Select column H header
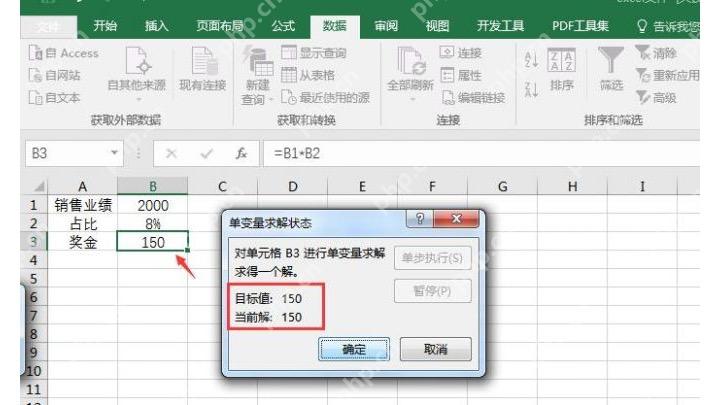The height and width of the screenshot is (405, 720). (572, 186)
